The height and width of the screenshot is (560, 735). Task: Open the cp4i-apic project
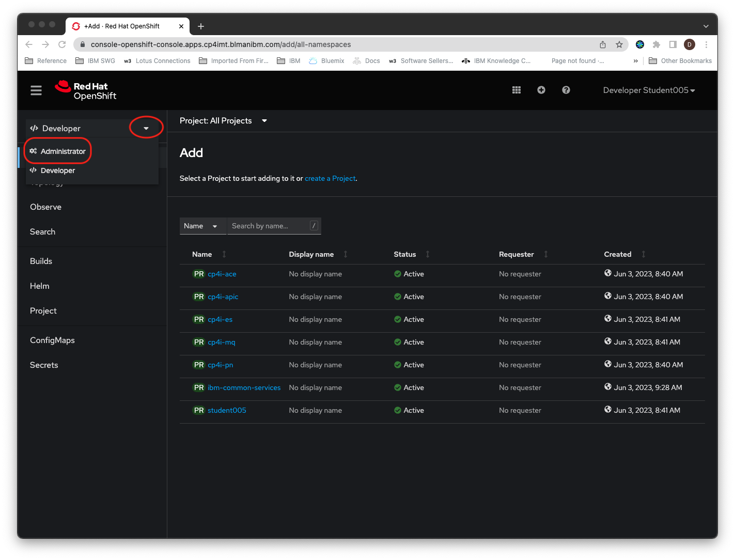pos(223,297)
